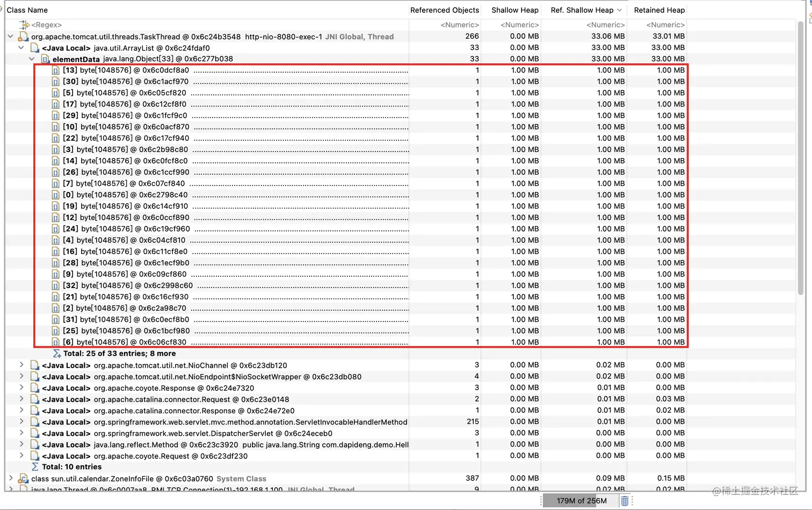Viewport: 812px width, 510px height.
Task: Expand java.lang.reflect.Method @ 0x6c23c3920 row
Action: pyautogui.click(x=21, y=444)
